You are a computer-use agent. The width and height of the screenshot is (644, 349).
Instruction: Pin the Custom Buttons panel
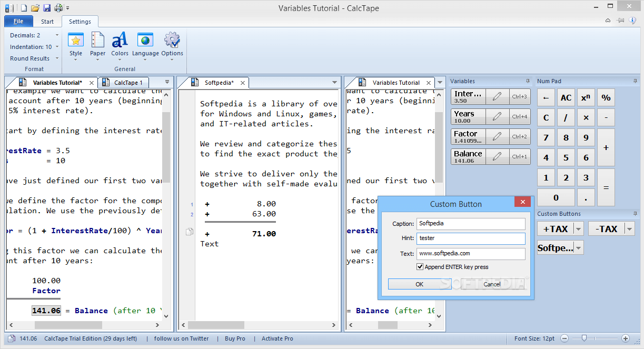(x=635, y=214)
